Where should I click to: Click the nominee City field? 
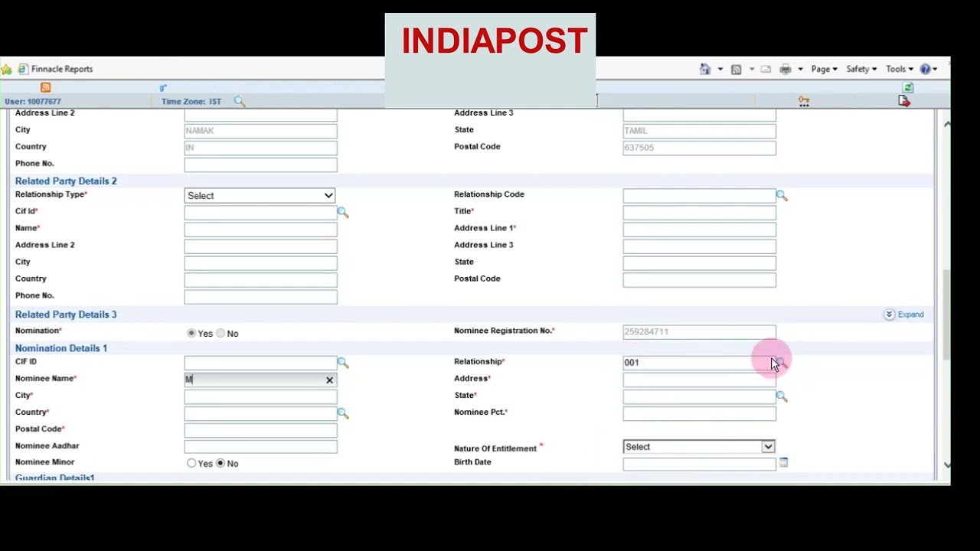260,396
